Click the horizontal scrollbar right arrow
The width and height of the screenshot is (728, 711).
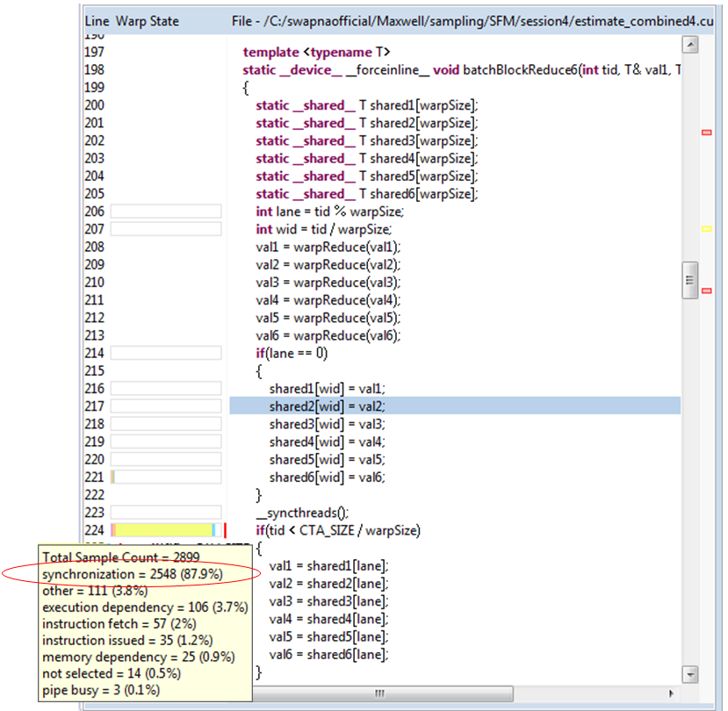671,693
